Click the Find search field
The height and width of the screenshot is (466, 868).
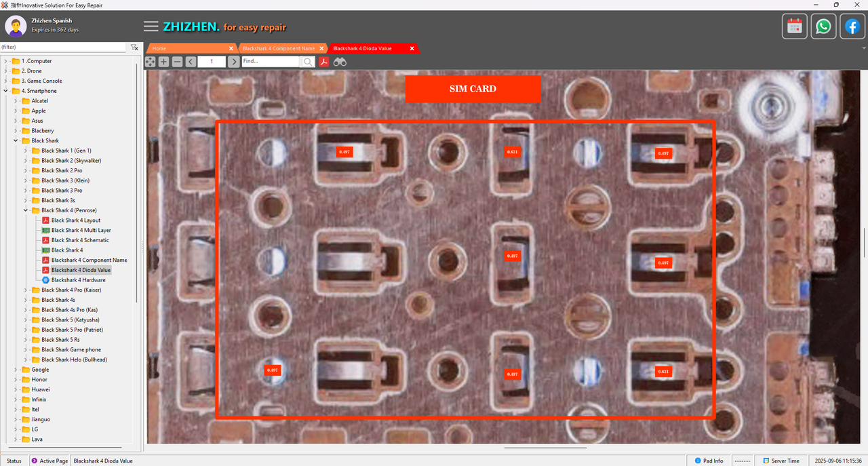point(271,62)
